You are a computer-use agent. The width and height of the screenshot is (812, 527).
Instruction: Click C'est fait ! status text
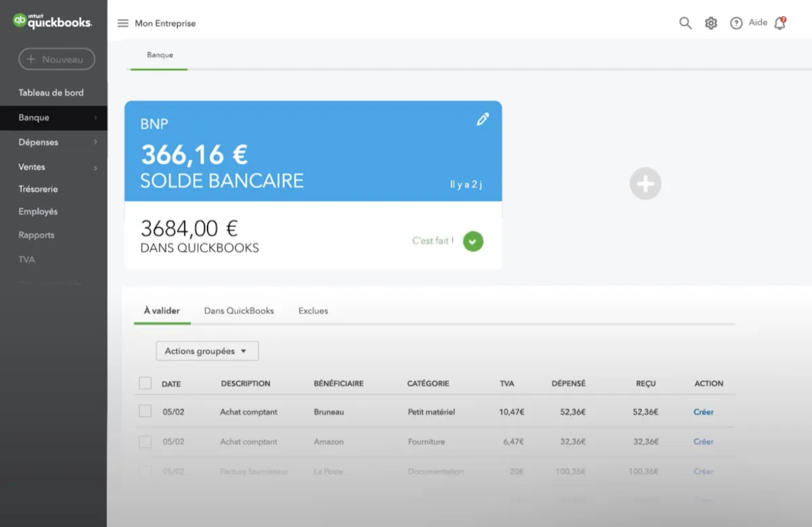point(433,241)
